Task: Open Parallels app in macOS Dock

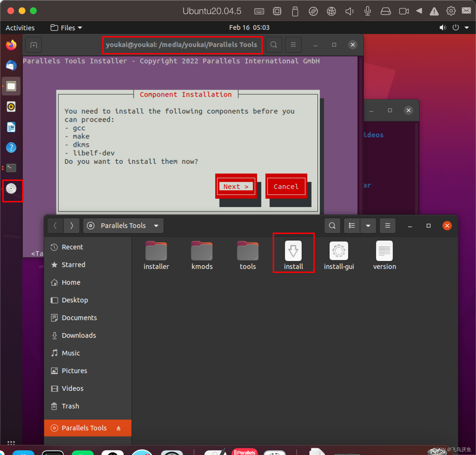Action: [245, 452]
